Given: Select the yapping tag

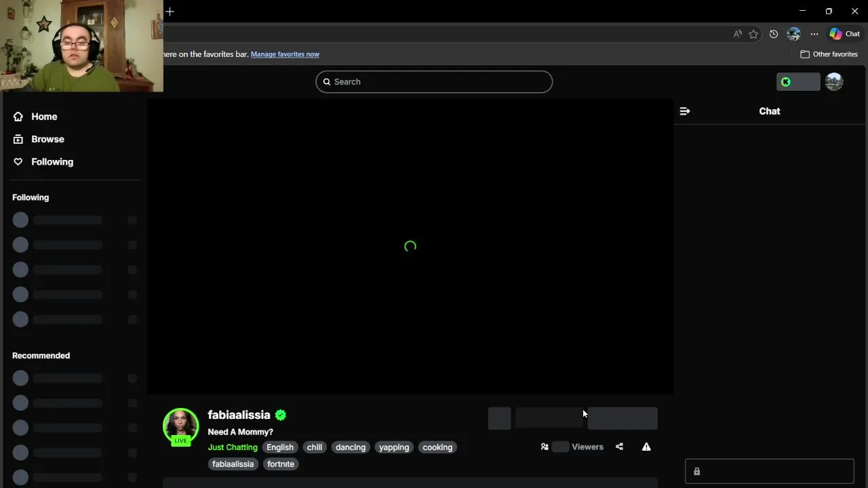Looking at the screenshot, I should pyautogui.click(x=394, y=447).
